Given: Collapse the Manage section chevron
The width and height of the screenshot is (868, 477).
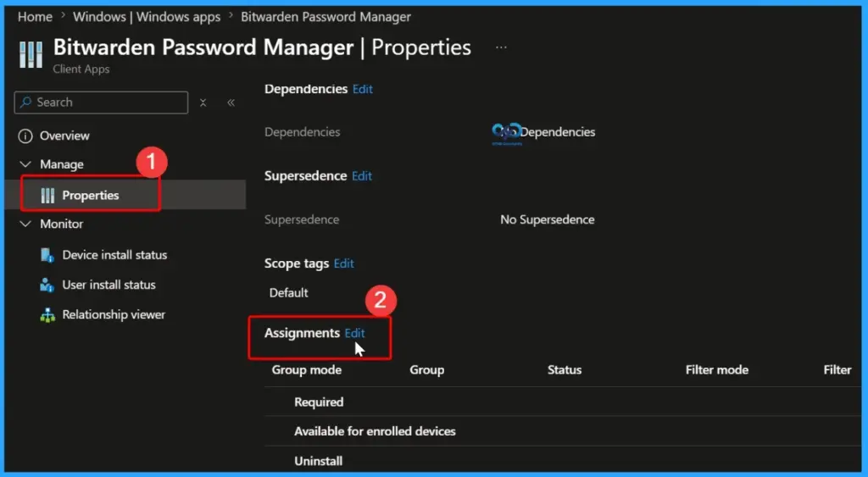Looking at the screenshot, I should click(25, 164).
